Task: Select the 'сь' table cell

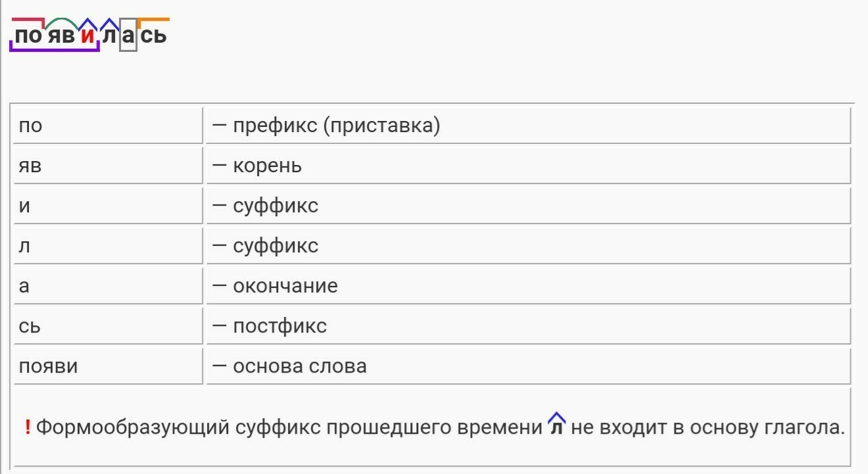Action: 108,325
